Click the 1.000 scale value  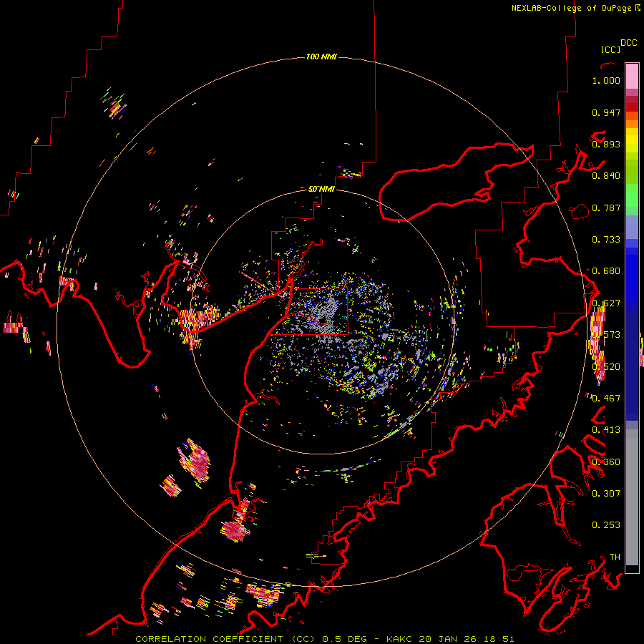[x=606, y=80]
